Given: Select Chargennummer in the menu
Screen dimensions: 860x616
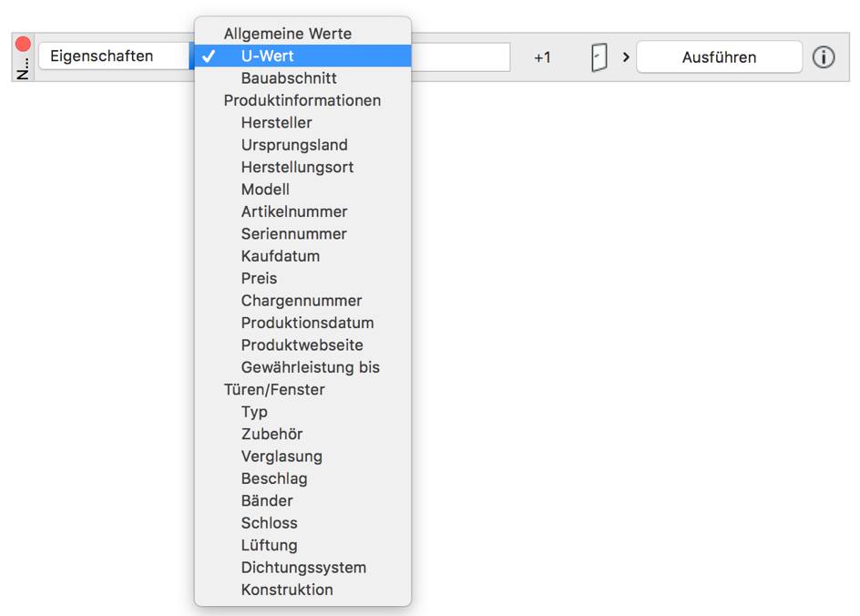Looking at the screenshot, I should point(302,301).
